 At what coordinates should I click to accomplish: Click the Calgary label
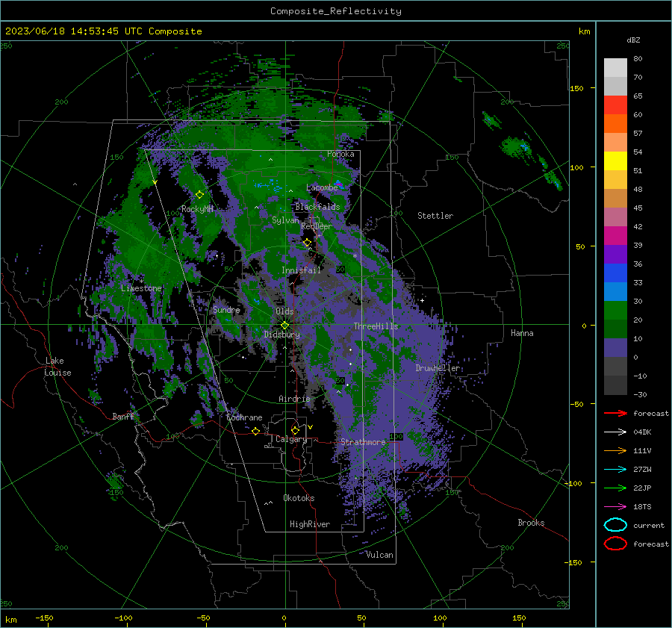click(291, 439)
